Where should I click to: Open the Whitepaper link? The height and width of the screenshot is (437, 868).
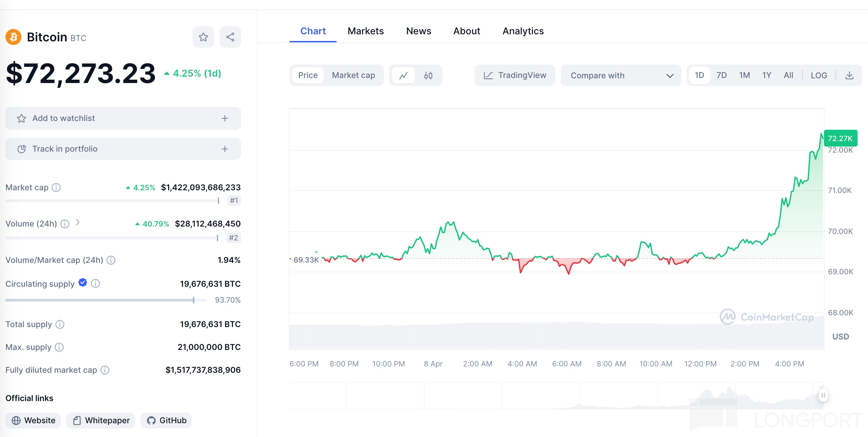click(101, 420)
